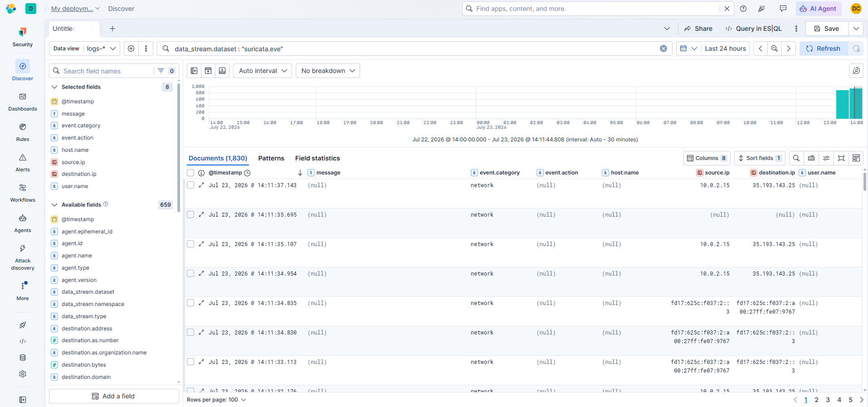Select the row at 14:11:33.113
This screenshot has width=868, height=407.
(x=190, y=362)
